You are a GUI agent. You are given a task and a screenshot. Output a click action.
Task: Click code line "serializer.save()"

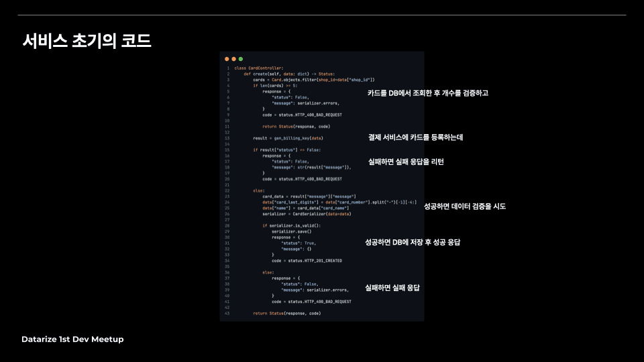coord(292,231)
